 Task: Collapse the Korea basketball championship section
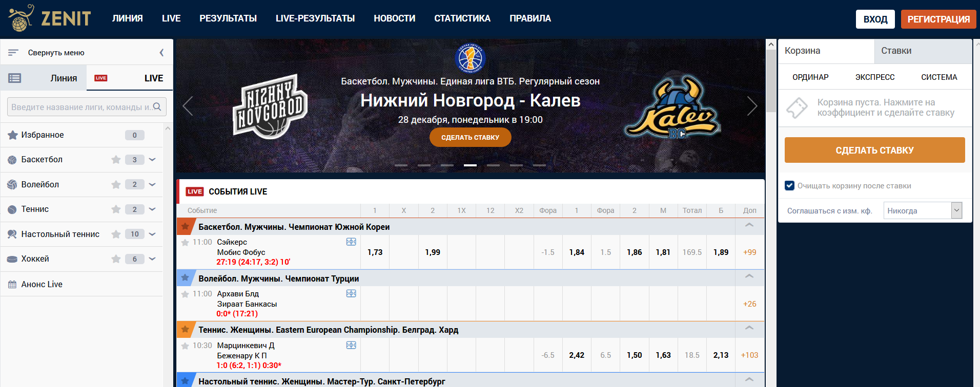point(749,226)
